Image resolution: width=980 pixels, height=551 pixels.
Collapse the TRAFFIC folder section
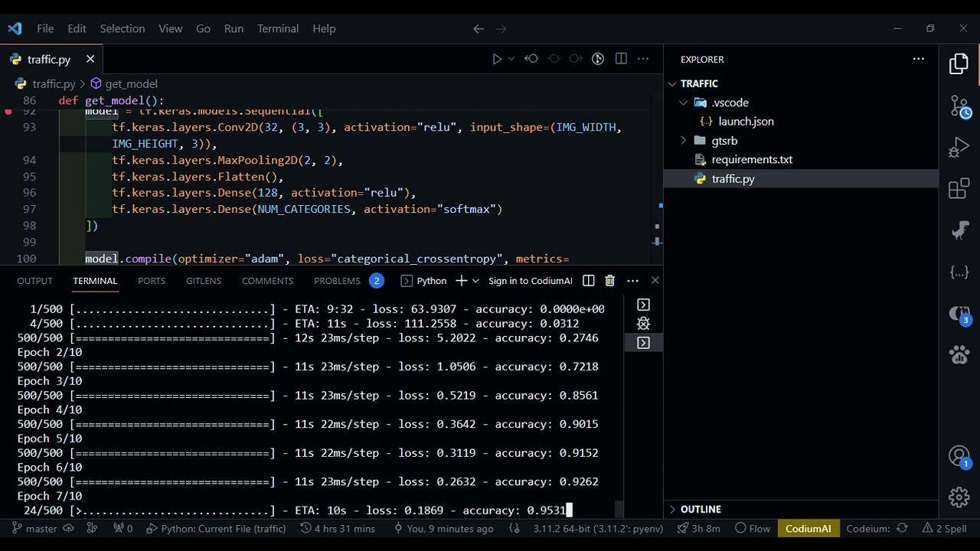(699, 83)
